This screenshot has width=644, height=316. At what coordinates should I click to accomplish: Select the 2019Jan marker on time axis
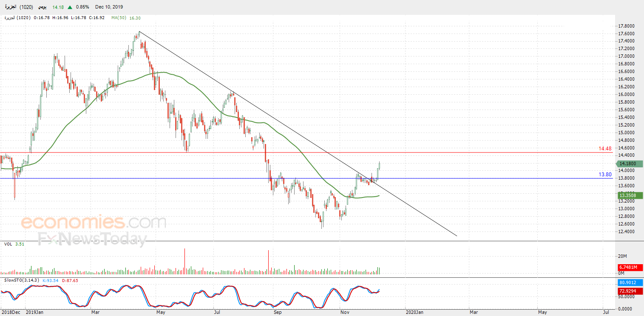click(34, 313)
